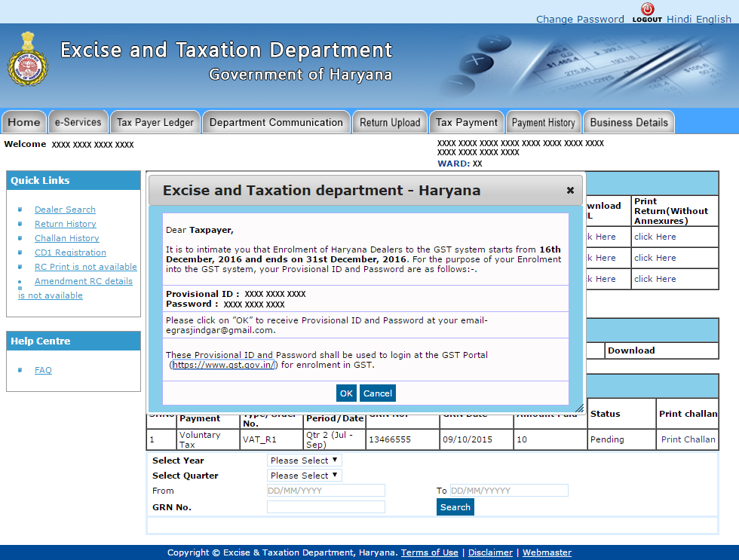Image resolution: width=739 pixels, height=560 pixels.
Task: Close the taxpayer dialog with X
Action: (x=570, y=191)
